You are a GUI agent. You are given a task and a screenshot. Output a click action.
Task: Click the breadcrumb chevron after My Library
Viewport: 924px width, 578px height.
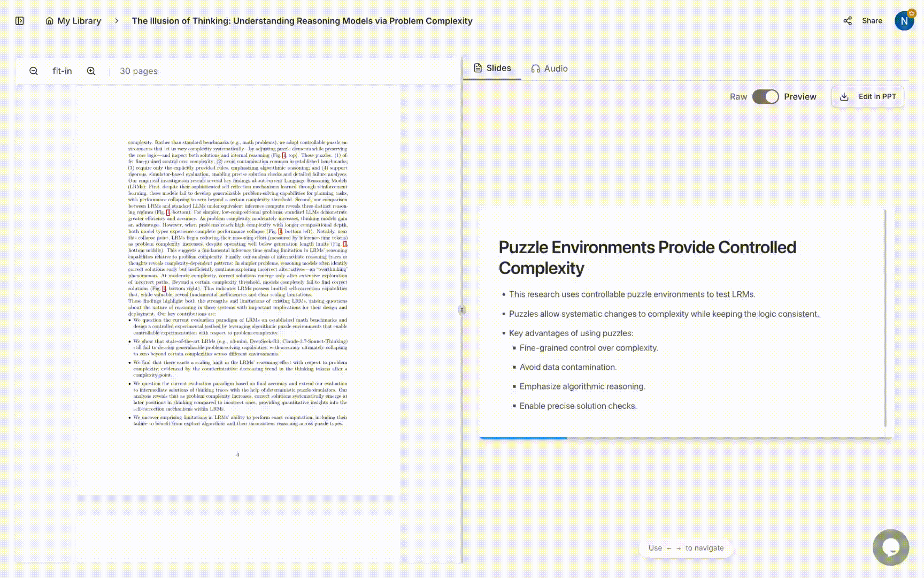tap(117, 21)
